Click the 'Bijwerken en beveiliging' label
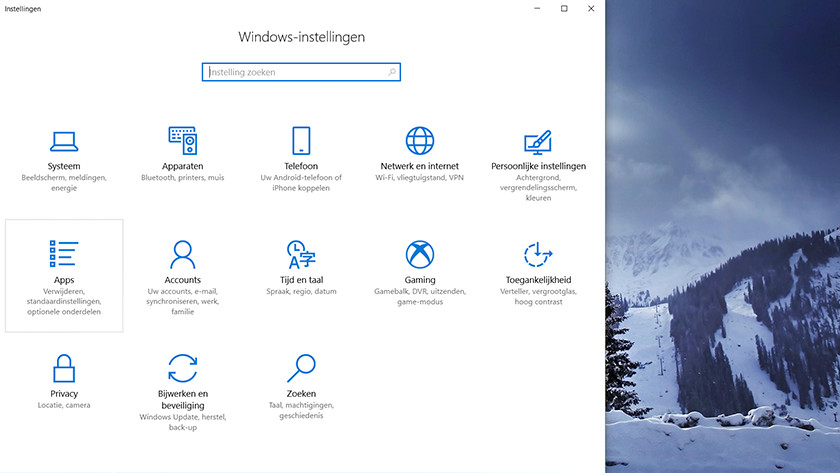This screenshot has height=473, width=840. (x=182, y=399)
